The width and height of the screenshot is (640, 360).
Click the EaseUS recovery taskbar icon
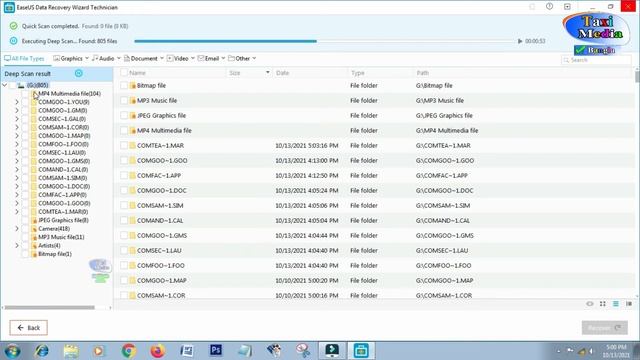pos(361,351)
